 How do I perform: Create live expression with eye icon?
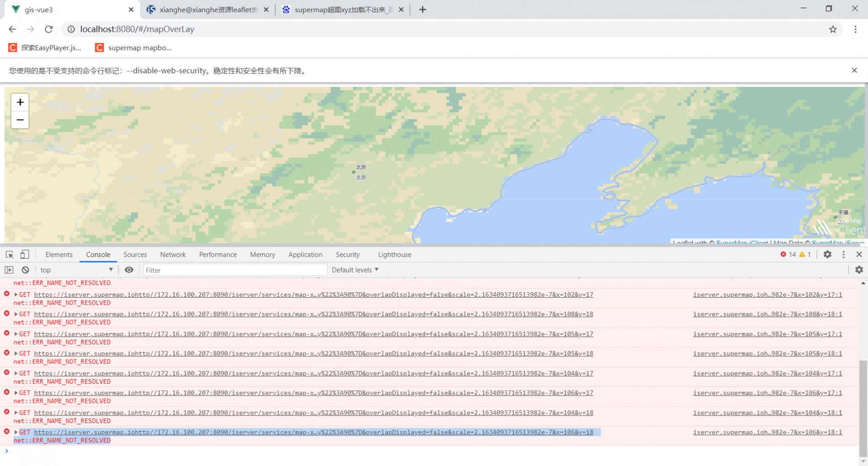(x=129, y=270)
